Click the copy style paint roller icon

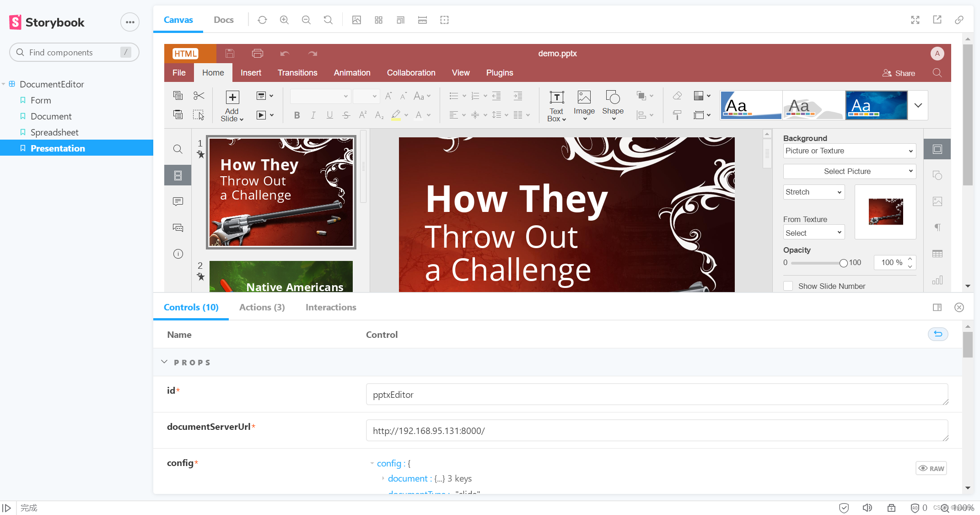pos(677,115)
